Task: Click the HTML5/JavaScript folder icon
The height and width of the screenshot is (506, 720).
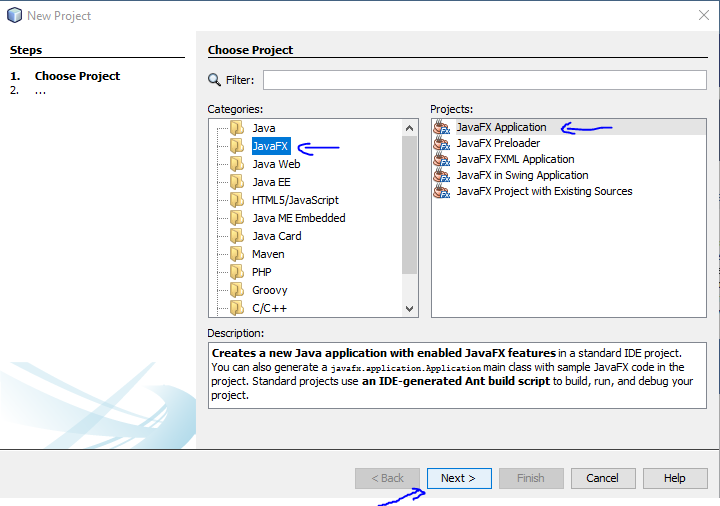Action: [237, 200]
